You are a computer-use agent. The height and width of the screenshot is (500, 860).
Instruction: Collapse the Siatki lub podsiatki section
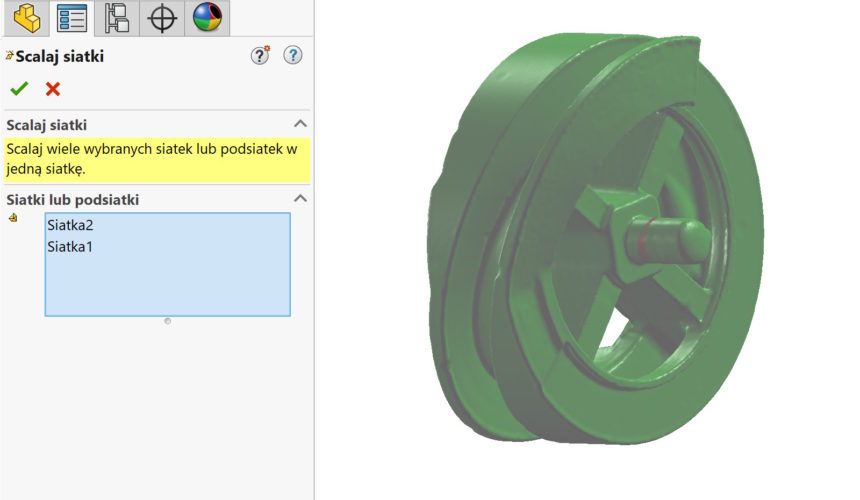coord(299,199)
